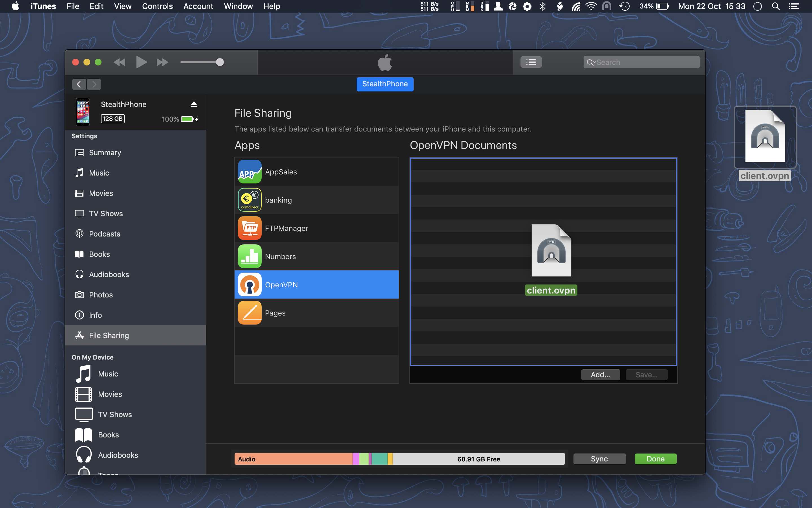The image size is (812, 508).
Task: Click the rewind playback button
Action: point(120,62)
